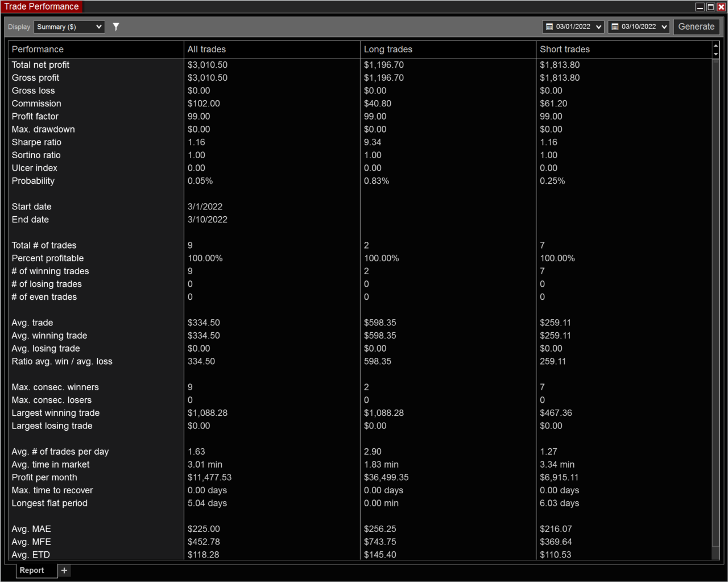728x582 pixels.
Task: Click the Profit per month label
Action: 44,477
